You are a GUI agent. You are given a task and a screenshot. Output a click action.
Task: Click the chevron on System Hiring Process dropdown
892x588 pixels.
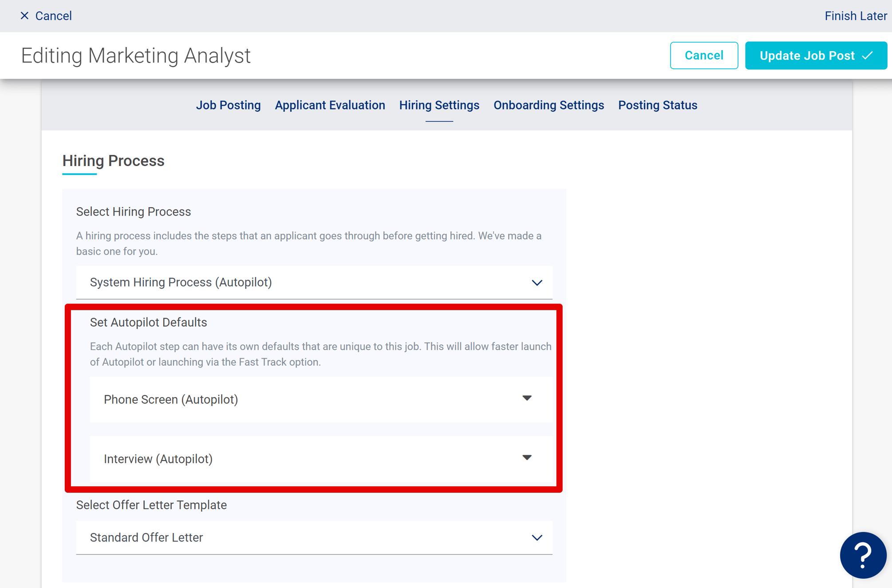tap(537, 283)
